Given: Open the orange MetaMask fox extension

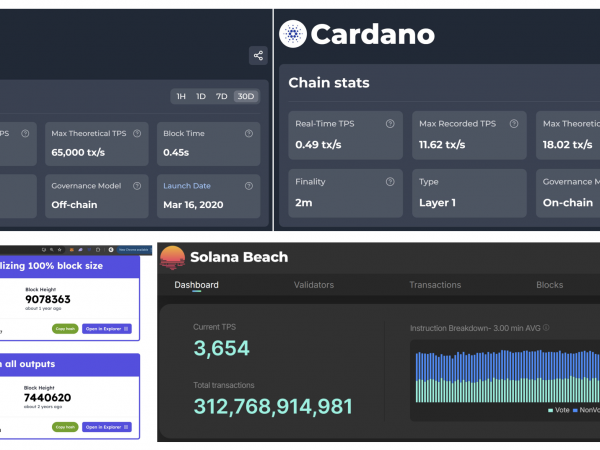Looking at the screenshot, I should click(x=72, y=250).
